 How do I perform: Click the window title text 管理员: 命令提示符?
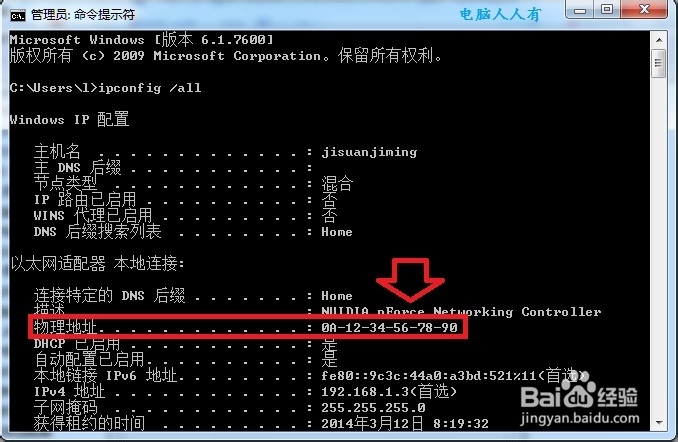83,15
